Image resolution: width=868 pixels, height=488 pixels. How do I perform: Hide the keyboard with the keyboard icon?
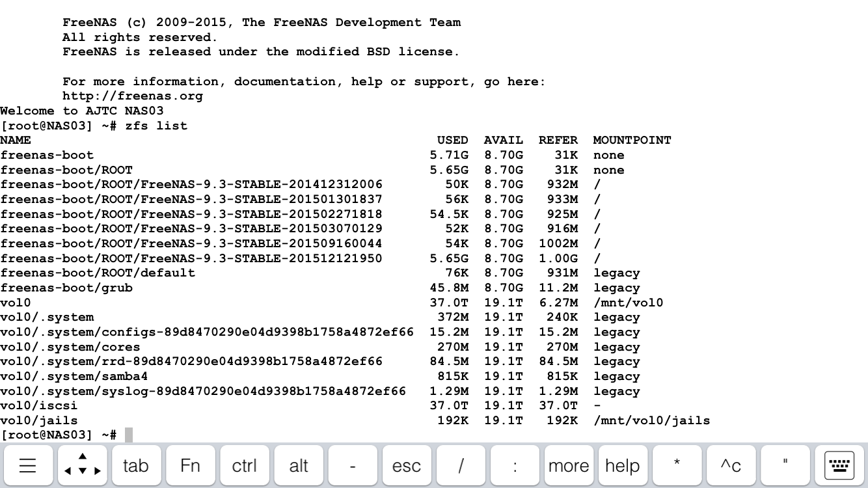[x=839, y=466]
